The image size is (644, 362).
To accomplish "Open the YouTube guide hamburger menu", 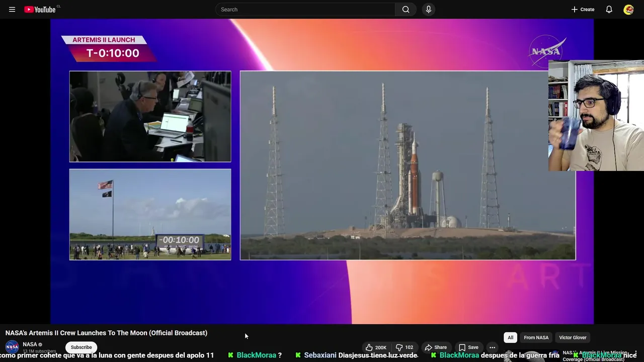I will coord(12,10).
